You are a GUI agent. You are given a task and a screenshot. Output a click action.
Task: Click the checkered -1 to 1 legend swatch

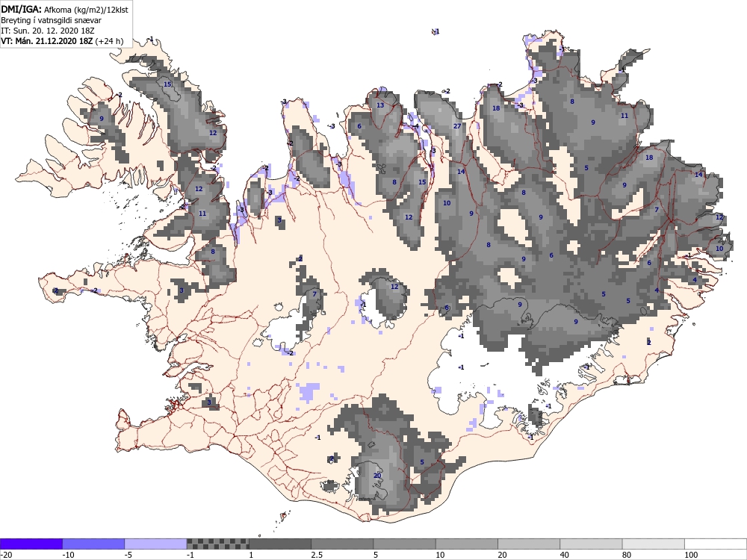coord(217,544)
